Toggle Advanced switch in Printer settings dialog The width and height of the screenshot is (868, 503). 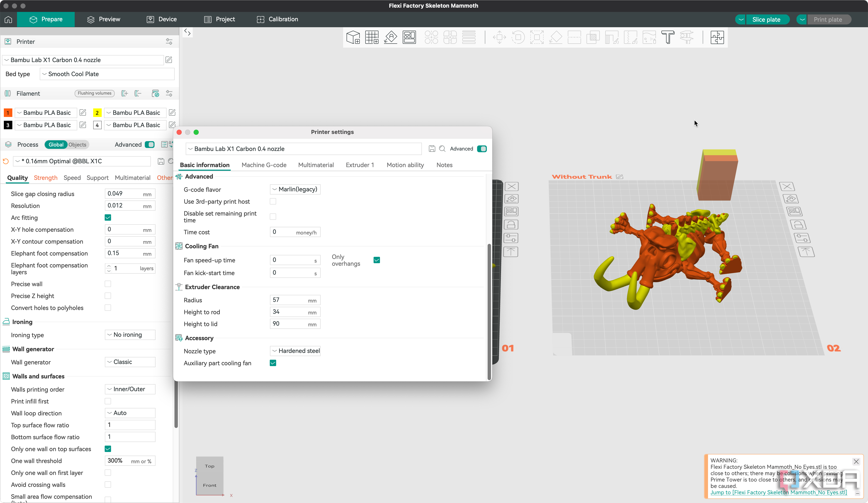[x=481, y=149]
